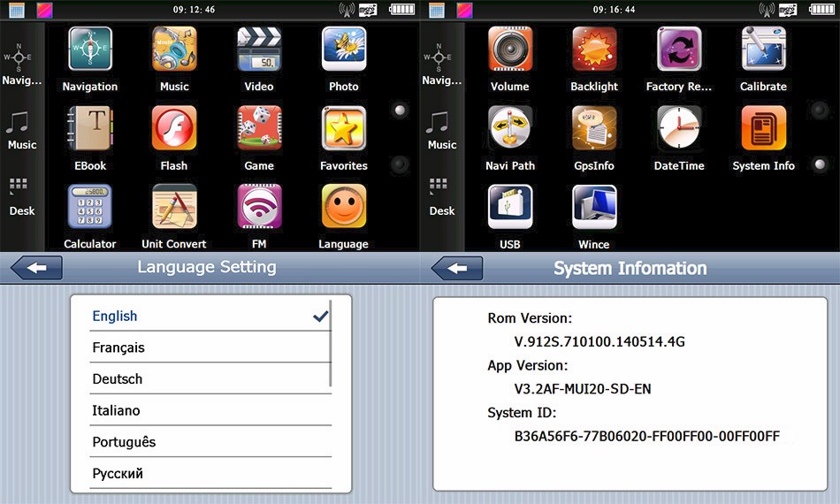Viewport: 840px width, 504px height.
Task: Click the language list scrollbar
Action: 331,345
